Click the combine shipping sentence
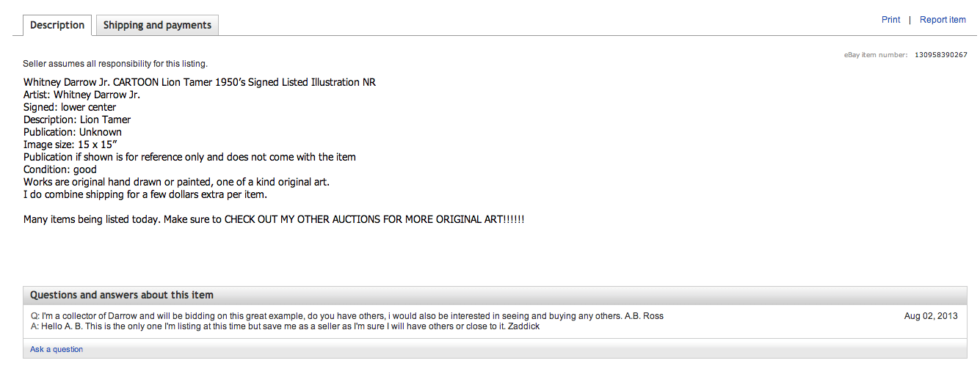Image resolution: width=980 pixels, height=374 pixels. click(145, 194)
